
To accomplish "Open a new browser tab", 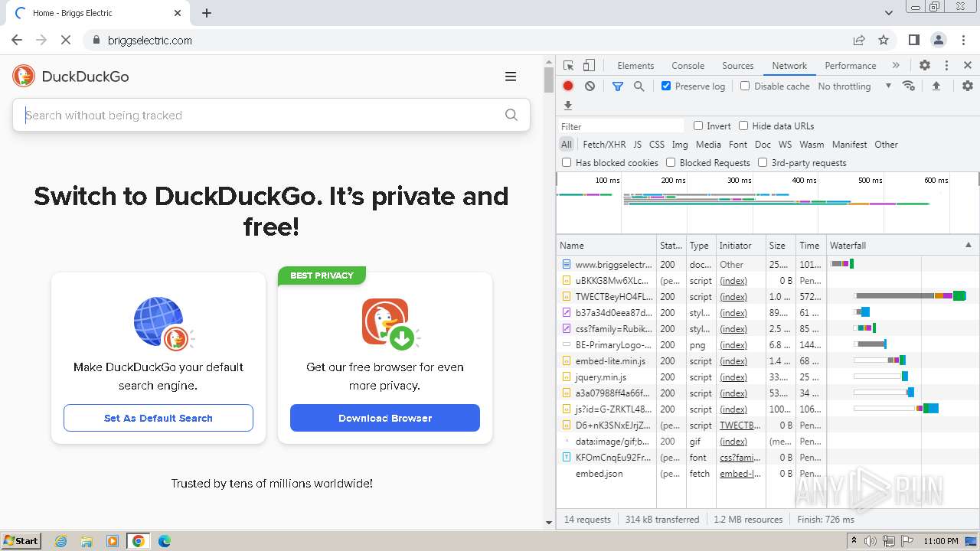I will (x=207, y=13).
